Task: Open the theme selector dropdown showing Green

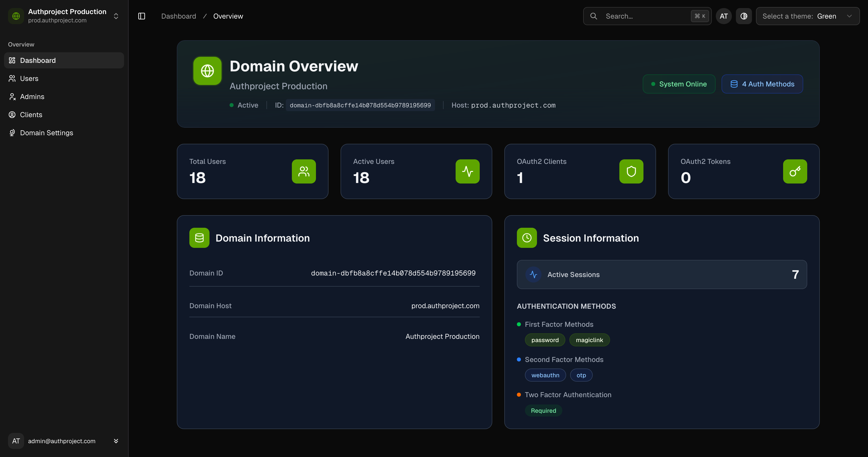Action: [x=807, y=16]
